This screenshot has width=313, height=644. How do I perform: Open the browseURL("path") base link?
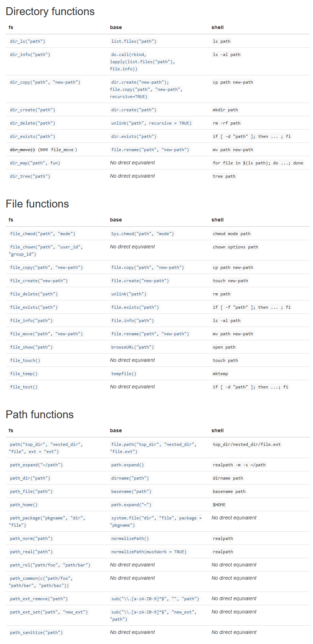click(x=132, y=347)
